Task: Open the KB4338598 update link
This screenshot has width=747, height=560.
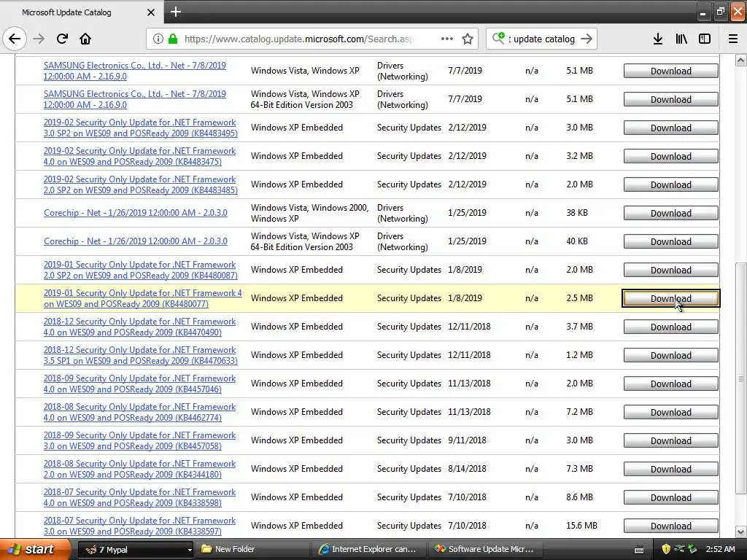Action: click(139, 497)
